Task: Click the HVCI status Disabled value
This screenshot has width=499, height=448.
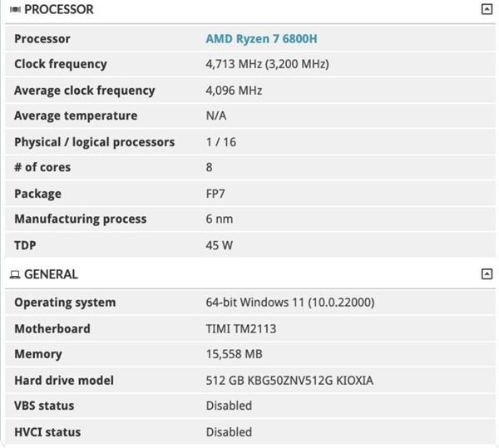Action: pyautogui.click(x=229, y=432)
